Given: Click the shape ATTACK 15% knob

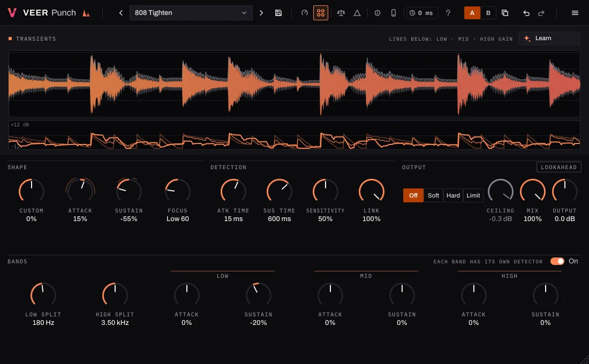Looking at the screenshot, I should 80,191.
